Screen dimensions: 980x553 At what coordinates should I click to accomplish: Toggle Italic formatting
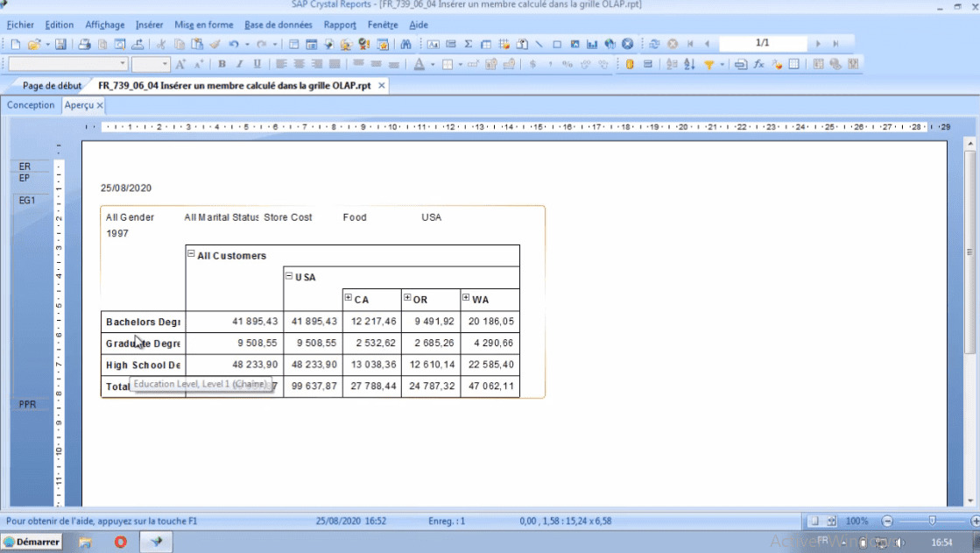coord(240,64)
